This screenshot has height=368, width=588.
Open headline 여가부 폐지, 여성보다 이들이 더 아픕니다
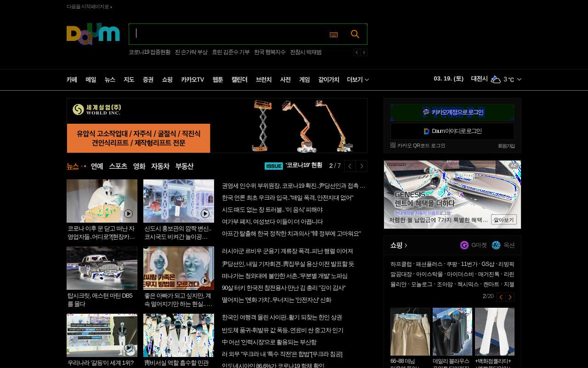click(x=272, y=222)
